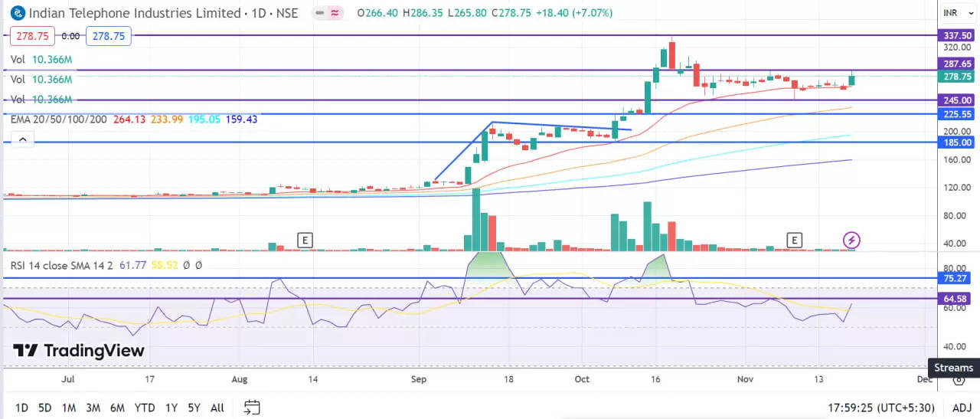
Task: Open the Go to date calendar icon
Action: pos(253,408)
